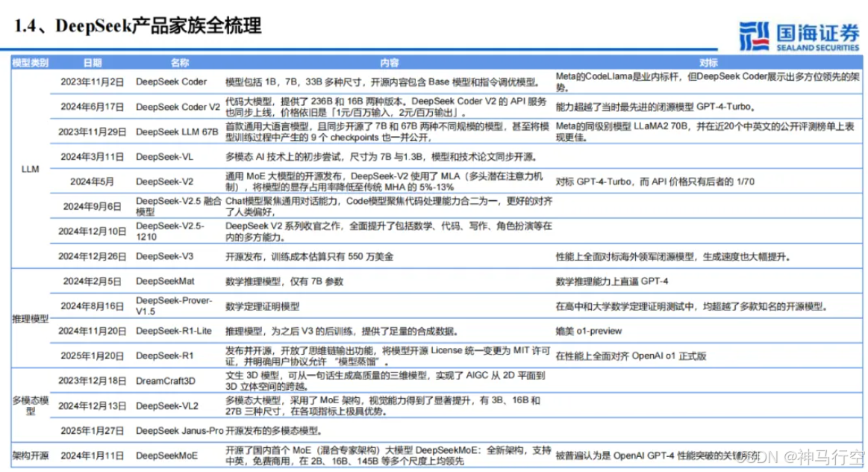Screen dimensions: 868x472
Task: Select 'DeepSeek-V2.5 融合模型' name cell
Action: point(178,206)
